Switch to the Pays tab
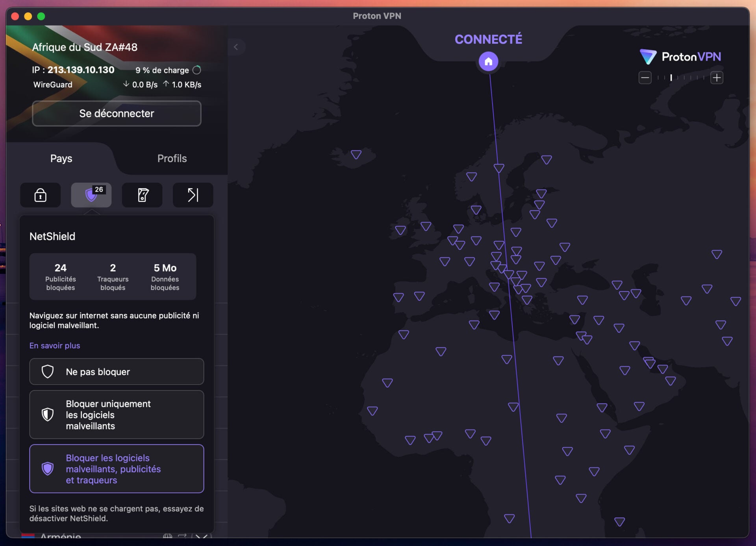This screenshot has width=756, height=546. (x=61, y=158)
